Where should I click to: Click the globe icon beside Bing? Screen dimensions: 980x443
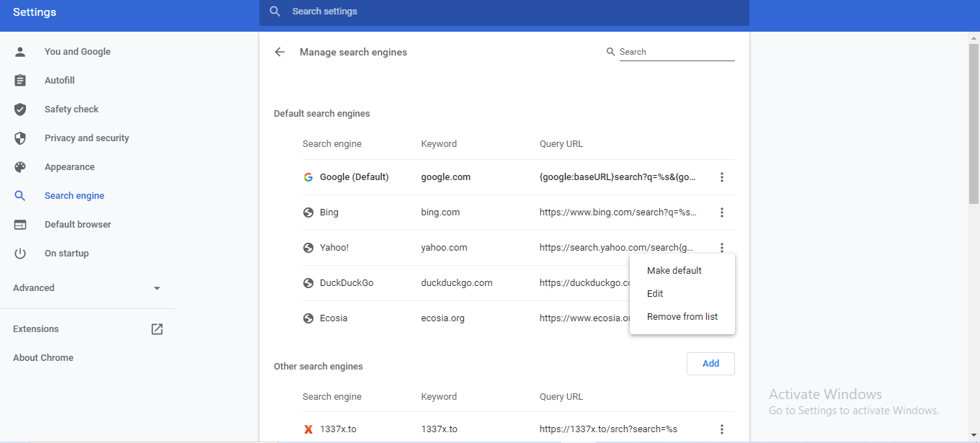(308, 212)
